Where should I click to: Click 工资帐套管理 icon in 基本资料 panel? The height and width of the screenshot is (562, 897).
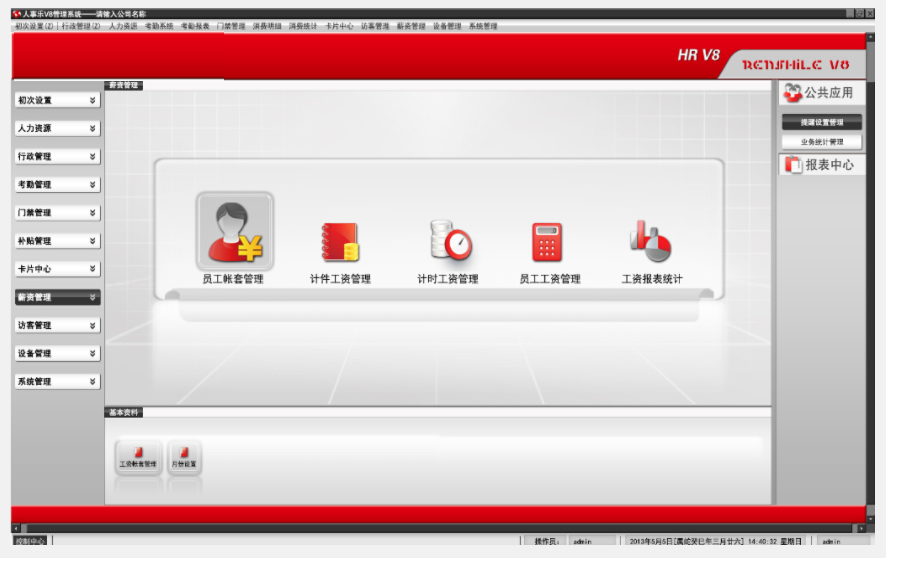click(x=138, y=457)
